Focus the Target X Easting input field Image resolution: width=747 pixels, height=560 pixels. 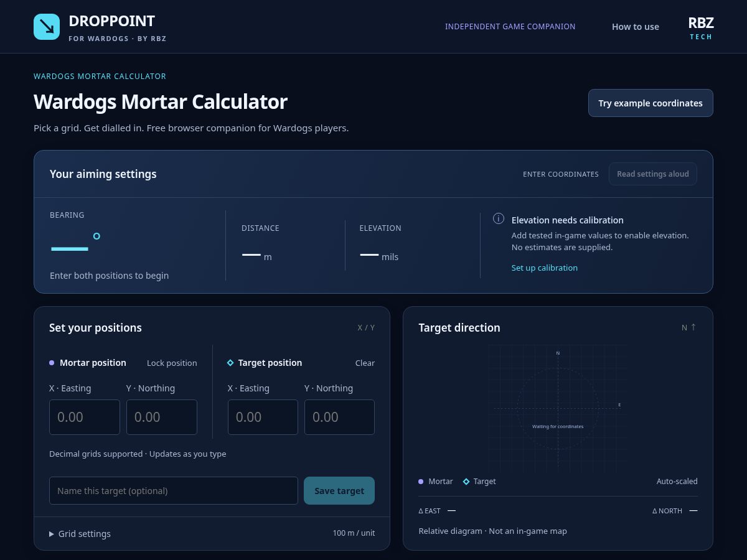[263, 417]
